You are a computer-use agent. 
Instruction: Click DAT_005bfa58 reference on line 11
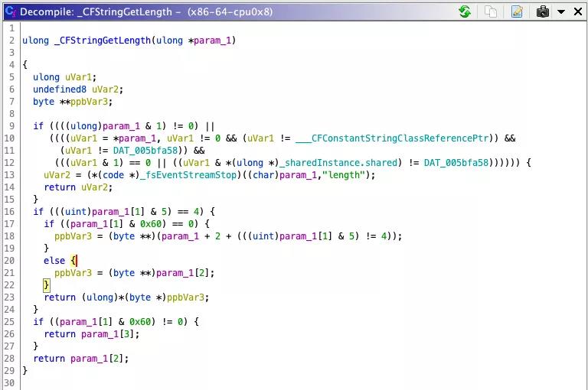[x=145, y=151]
